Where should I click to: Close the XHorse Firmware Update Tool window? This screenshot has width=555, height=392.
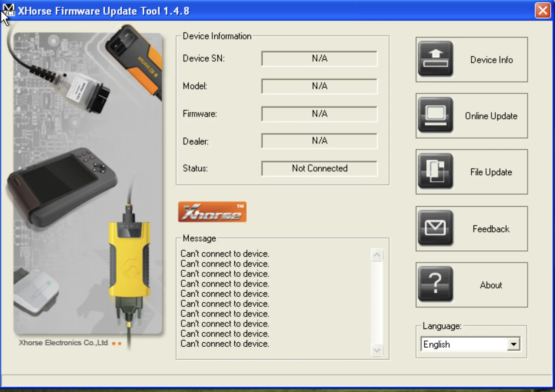point(542,11)
